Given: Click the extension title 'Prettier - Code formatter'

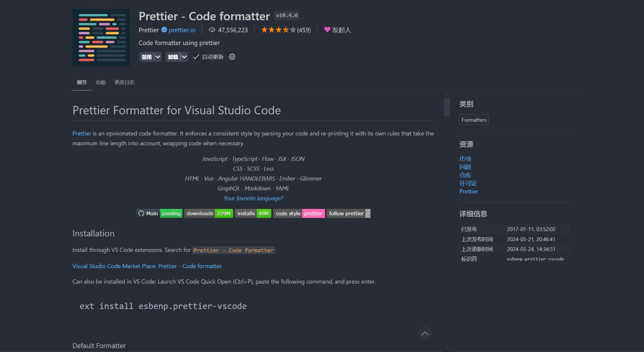Looking at the screenshot, I should pos(204,16).
